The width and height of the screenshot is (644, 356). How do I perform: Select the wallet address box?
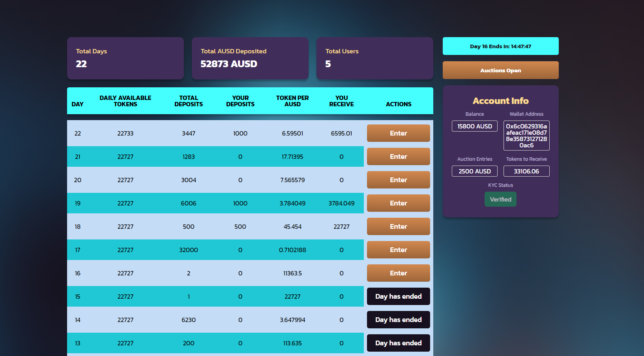point(526,136)
